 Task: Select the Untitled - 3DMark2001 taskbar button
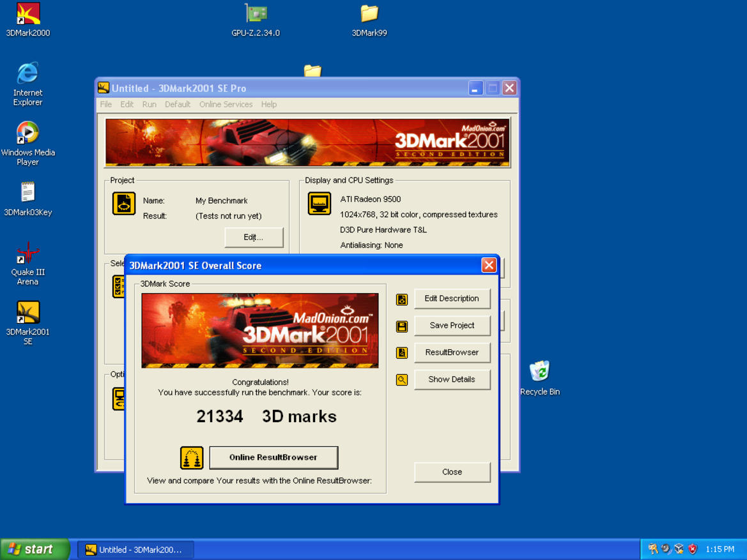tap(135, 550)
